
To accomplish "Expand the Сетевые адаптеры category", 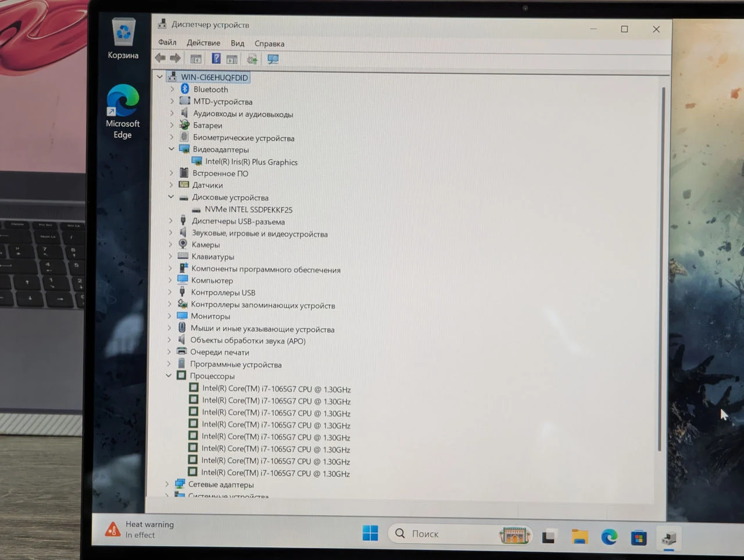I will pos(167,484).
